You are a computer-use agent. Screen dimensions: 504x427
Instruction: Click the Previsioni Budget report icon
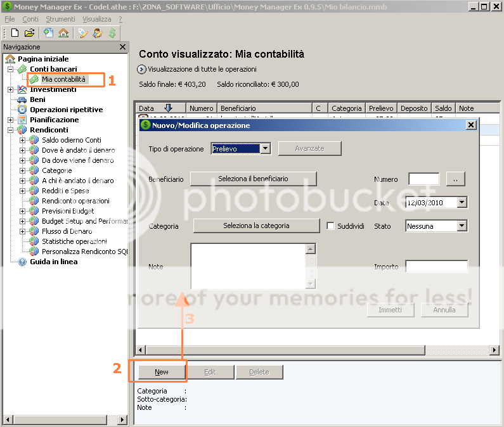point(34,211)
